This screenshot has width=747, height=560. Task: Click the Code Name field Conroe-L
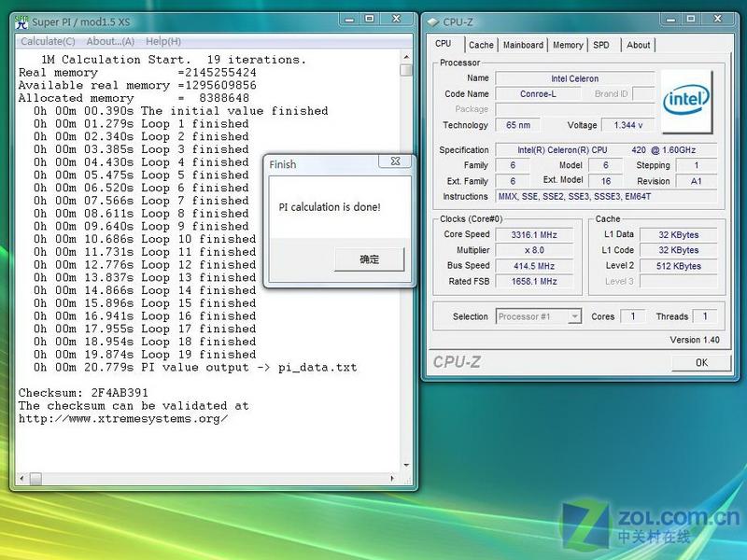539,94
